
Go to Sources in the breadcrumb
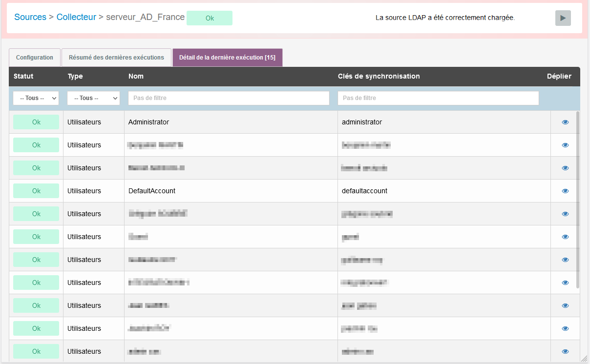coord(30,17)
